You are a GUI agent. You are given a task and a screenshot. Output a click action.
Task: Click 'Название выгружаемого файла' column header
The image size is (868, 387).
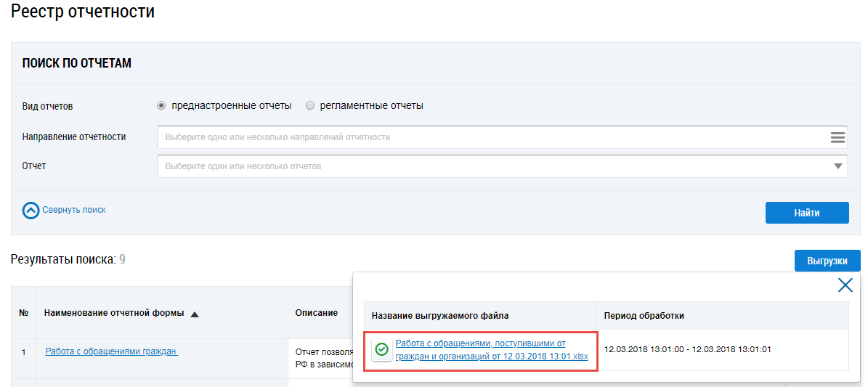click(440, 316)
